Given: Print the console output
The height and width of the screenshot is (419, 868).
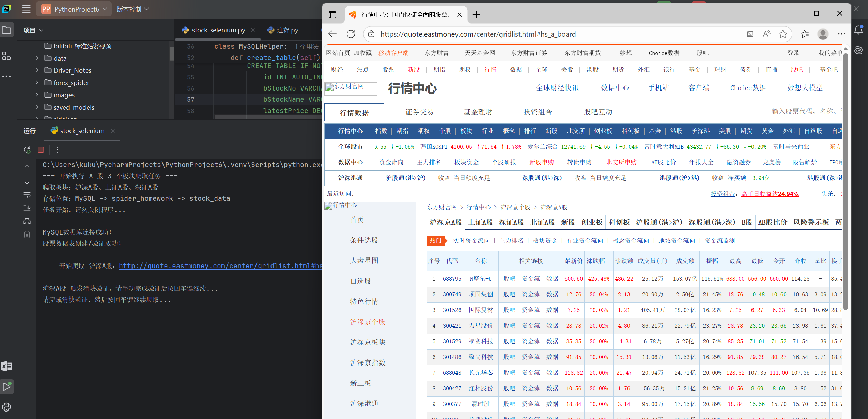Looking at the screenshot, I should (27, 221).
